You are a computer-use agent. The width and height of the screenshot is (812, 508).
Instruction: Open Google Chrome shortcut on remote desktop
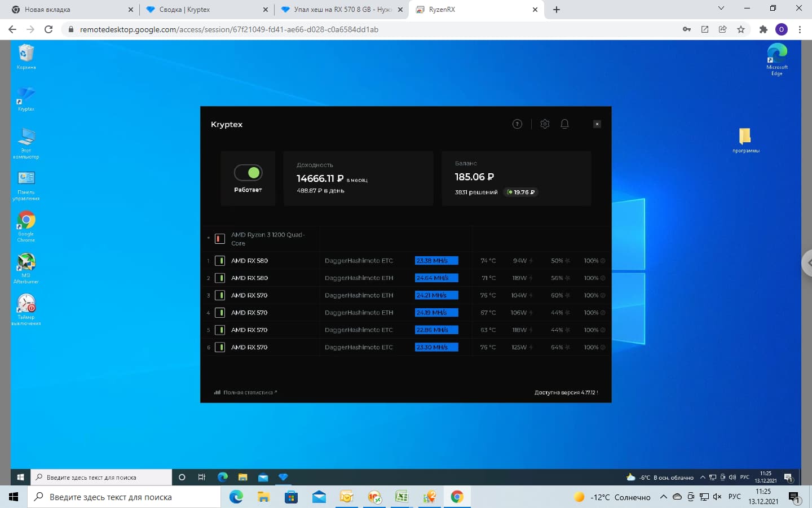[26, 227]
